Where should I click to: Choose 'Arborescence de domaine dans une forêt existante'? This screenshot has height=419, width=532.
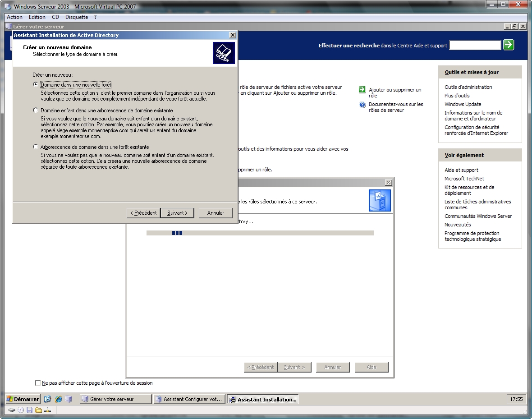35,147
